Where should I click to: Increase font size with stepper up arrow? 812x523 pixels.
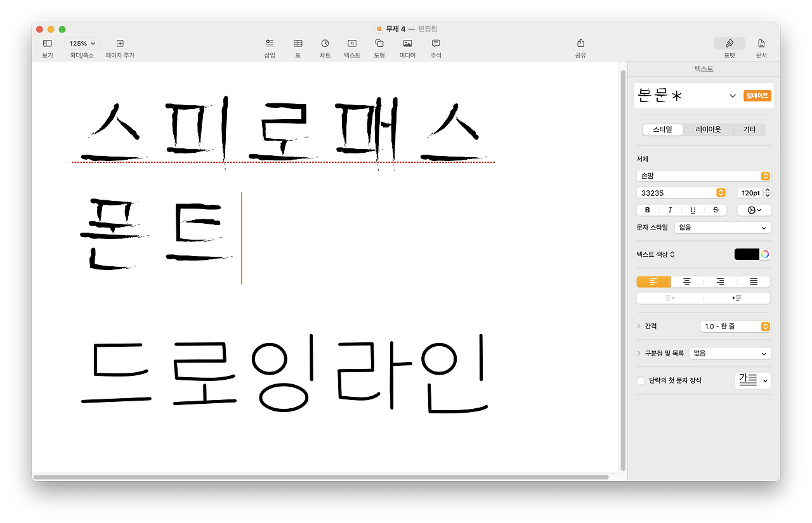pos(768,190)
